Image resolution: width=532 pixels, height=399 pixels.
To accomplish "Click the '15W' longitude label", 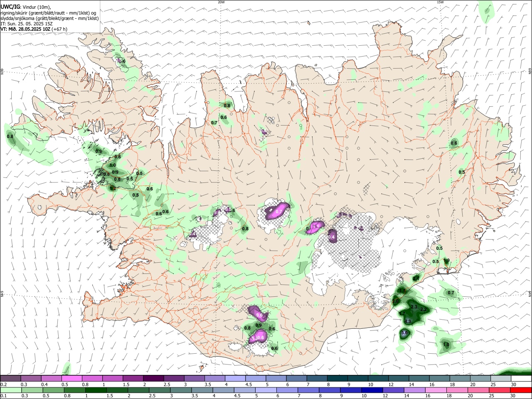I will 440,2.
